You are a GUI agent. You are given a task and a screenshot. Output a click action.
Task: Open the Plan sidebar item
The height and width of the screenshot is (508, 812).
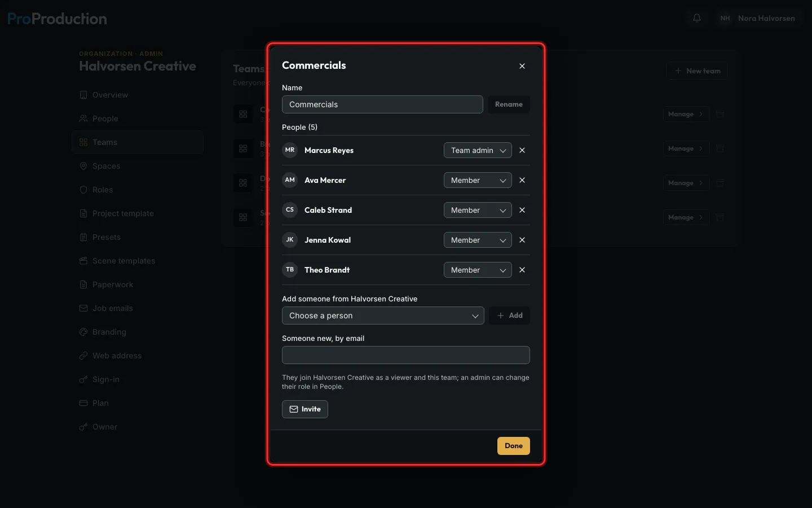(x=138, y=403)
